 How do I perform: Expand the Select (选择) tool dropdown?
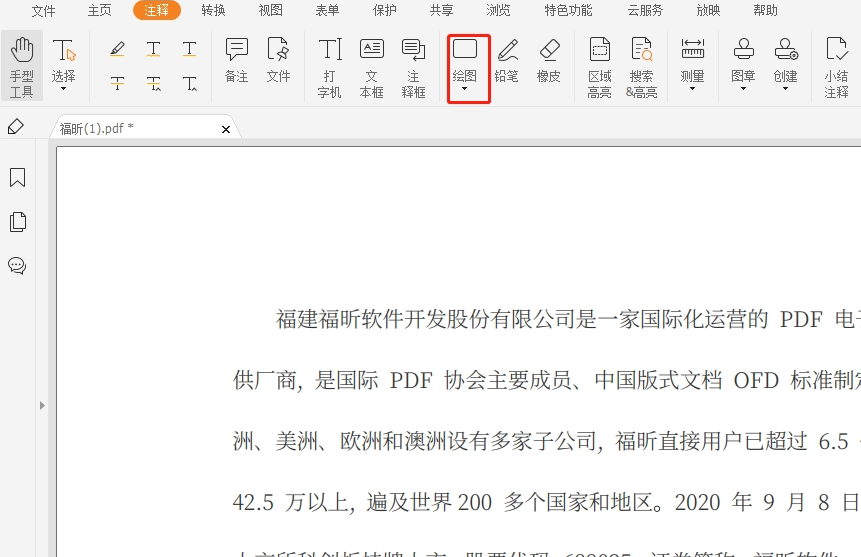tap(64, 89)
